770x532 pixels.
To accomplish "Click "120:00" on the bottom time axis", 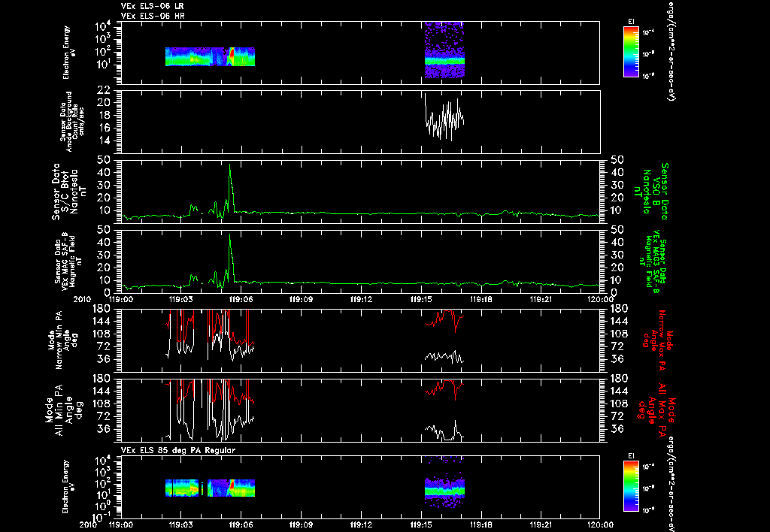I will [x=601, y=524].
